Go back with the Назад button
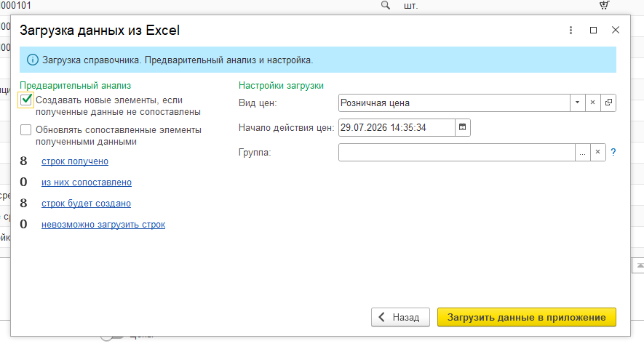The height and width of the screenshot is (349, 644). click(x=400, y=317)
